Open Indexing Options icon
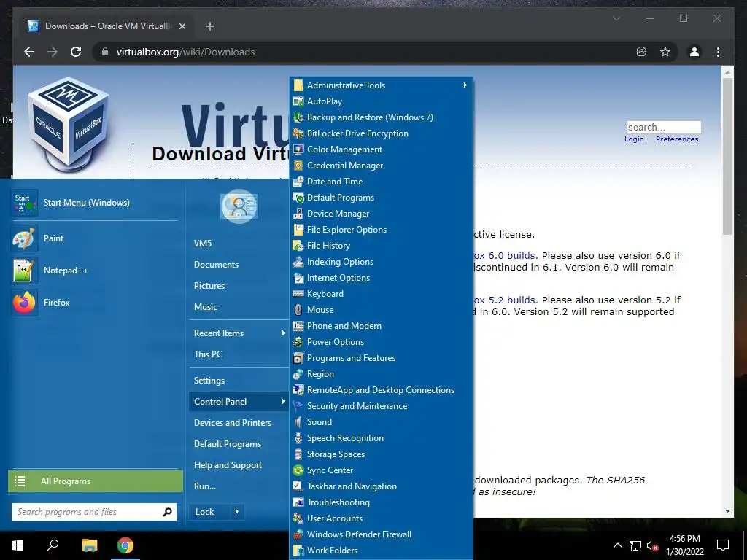The image size is (747, 560). click(x=298, y=262)
